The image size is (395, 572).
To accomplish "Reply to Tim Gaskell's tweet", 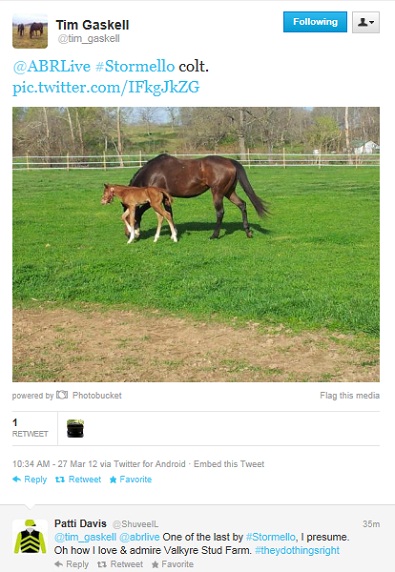I will tap(30, 479).
